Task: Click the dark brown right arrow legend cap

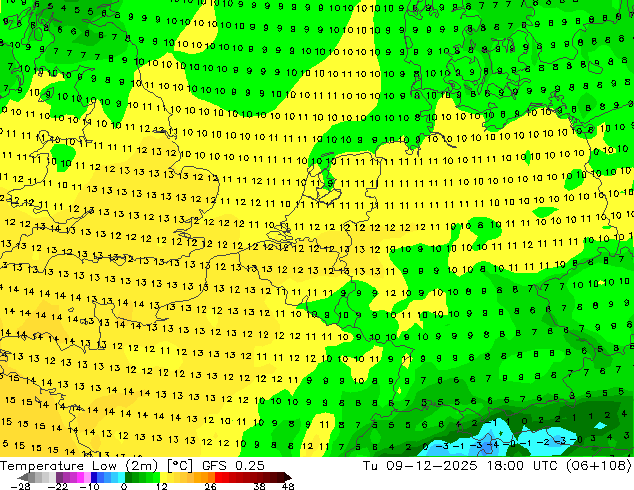Action: click(288, 477)
